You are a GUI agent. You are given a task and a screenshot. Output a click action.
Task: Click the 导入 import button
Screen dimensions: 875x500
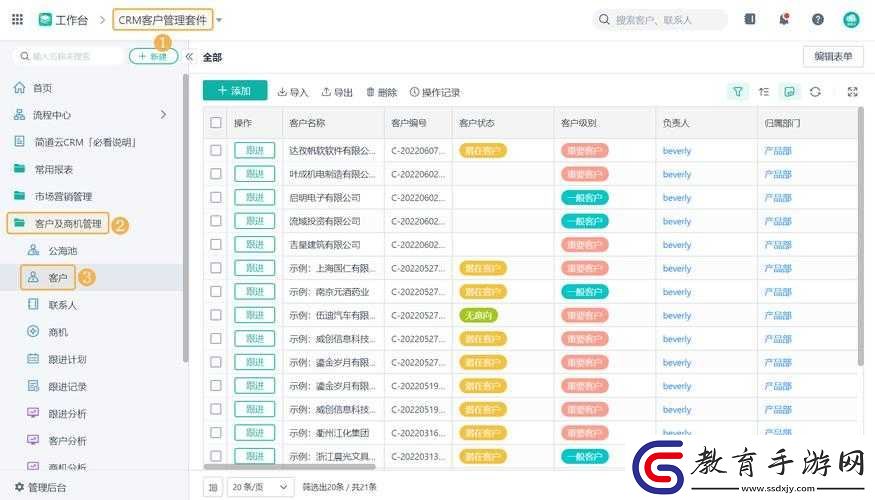click(x=293, y=92)
